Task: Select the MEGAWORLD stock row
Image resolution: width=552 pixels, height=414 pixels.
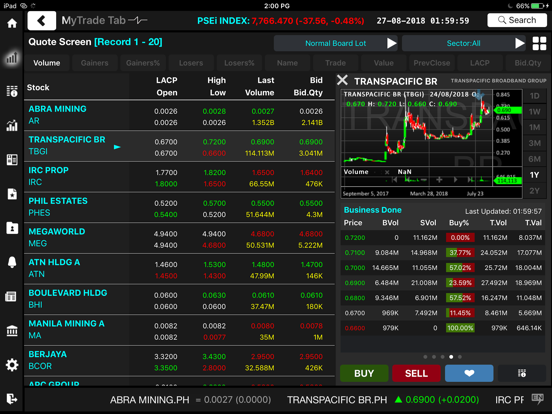Action: [x=179, y=238]
